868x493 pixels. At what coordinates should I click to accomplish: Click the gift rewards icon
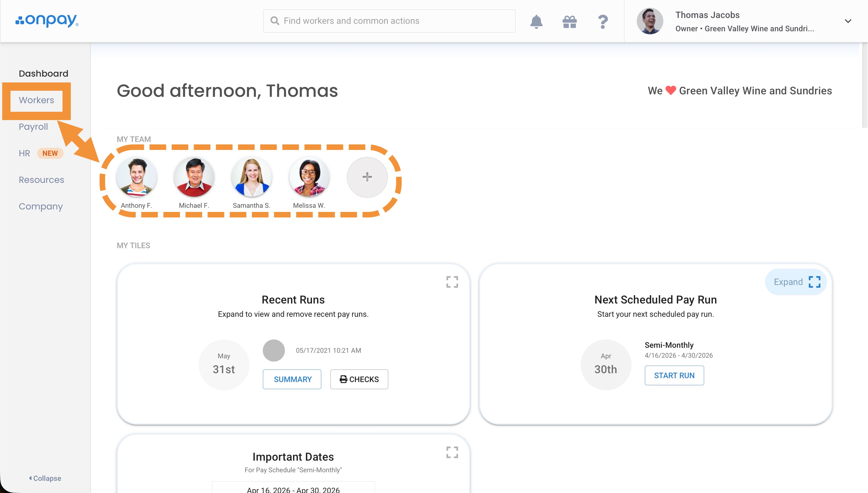coord(570,21)
